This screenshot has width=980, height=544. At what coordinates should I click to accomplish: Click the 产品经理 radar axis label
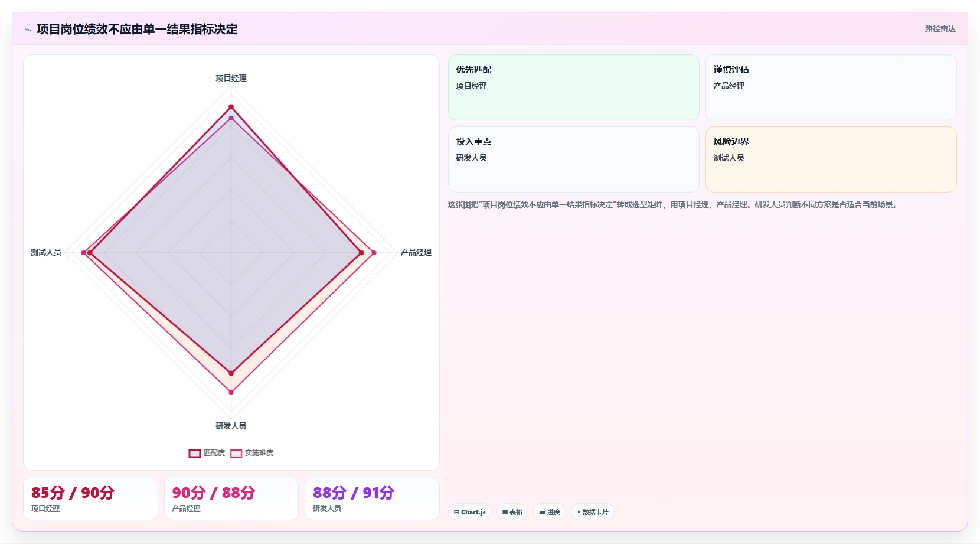tap(416, 252)
